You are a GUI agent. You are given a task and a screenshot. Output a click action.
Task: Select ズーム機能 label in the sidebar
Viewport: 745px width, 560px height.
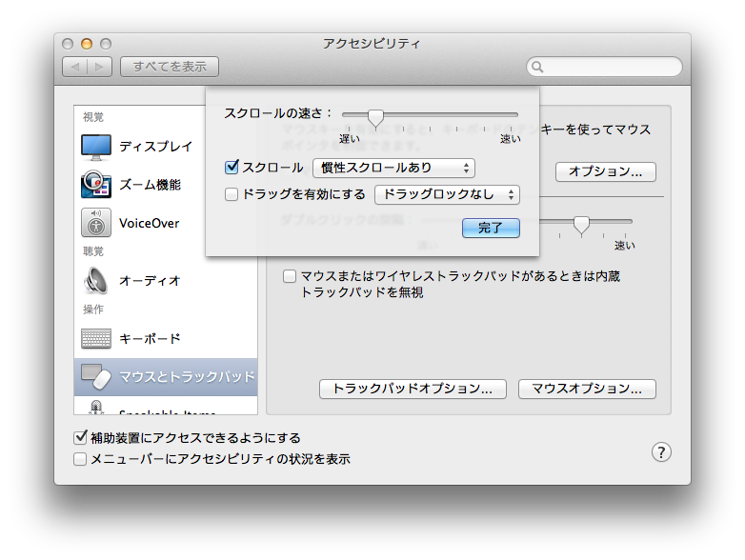point(150,185)
